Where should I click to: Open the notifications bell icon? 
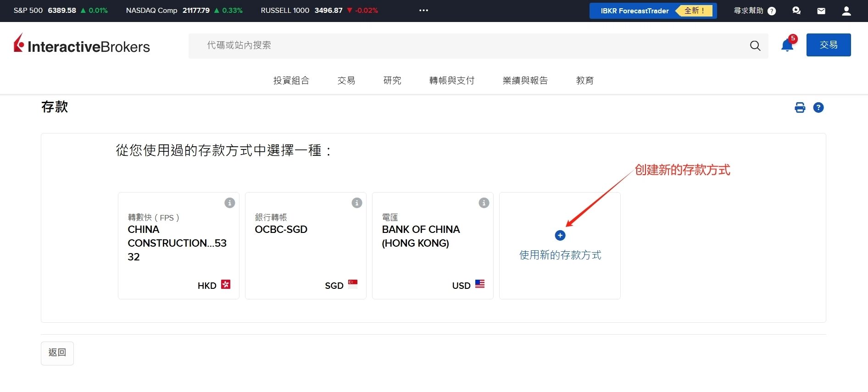coord(787,45)
